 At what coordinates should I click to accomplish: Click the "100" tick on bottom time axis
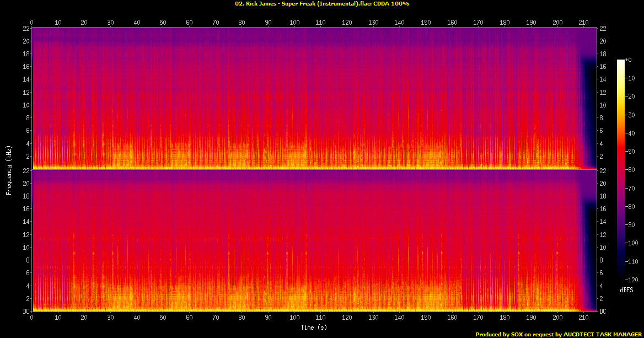(x=294, y=318)
